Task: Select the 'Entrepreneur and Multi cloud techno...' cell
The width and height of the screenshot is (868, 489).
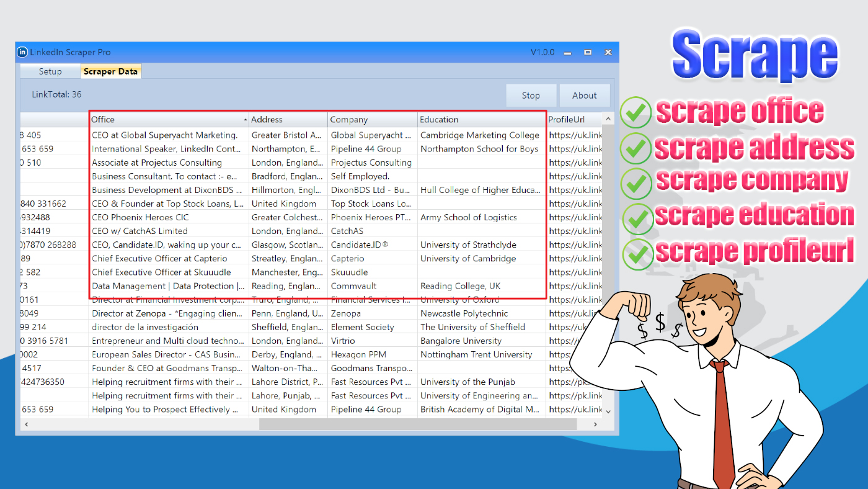Action: (169, 341)
